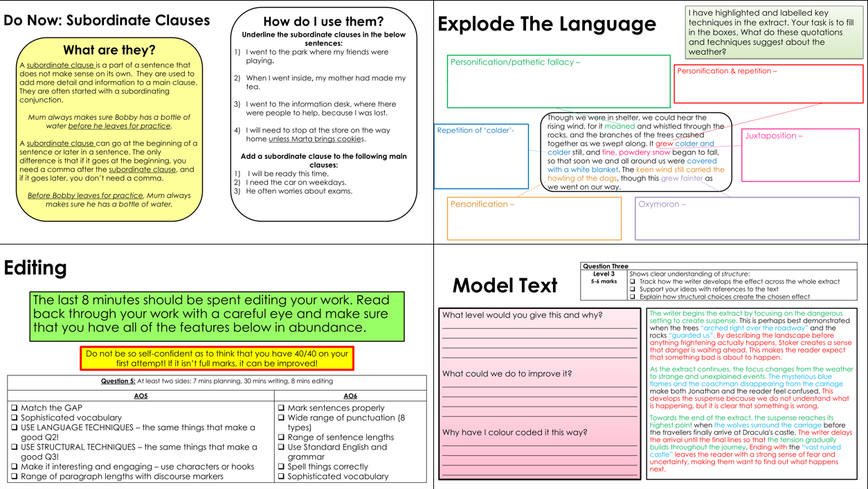Image resolution: width=868 pixels, height=489 pixels.
Task: Select the 'Model Text' heading
Action: (505, 285)
